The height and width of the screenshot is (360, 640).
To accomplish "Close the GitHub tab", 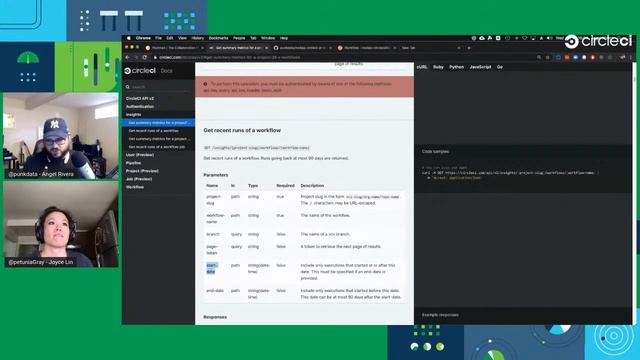I will coord(330,48).
